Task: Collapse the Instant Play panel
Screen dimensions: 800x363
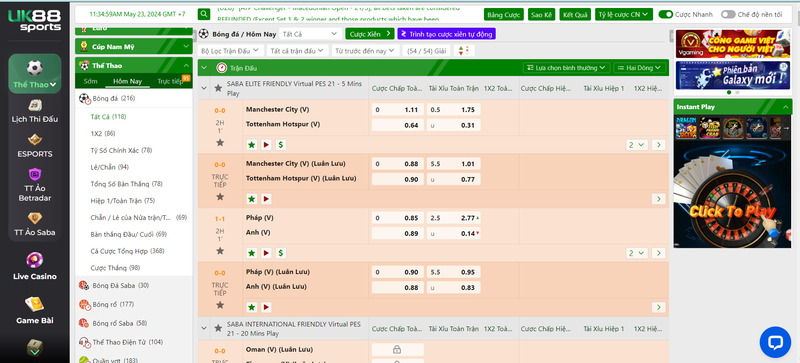Action: point(785,107)
